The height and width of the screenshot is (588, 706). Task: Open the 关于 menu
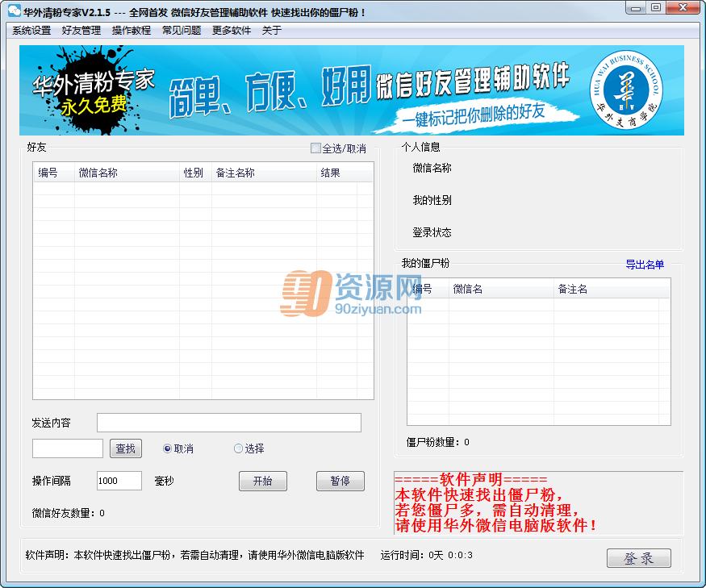tap(271, 30)
